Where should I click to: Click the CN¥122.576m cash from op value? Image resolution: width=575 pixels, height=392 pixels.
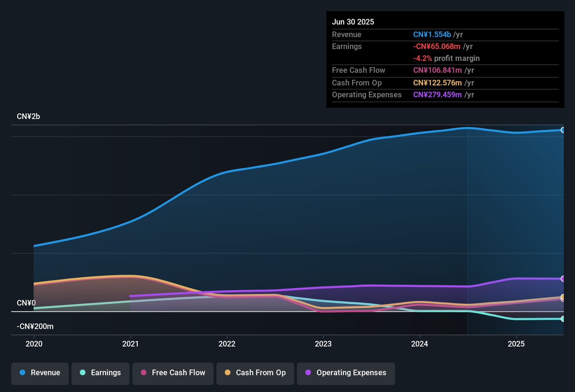click(x=437, y=83)
